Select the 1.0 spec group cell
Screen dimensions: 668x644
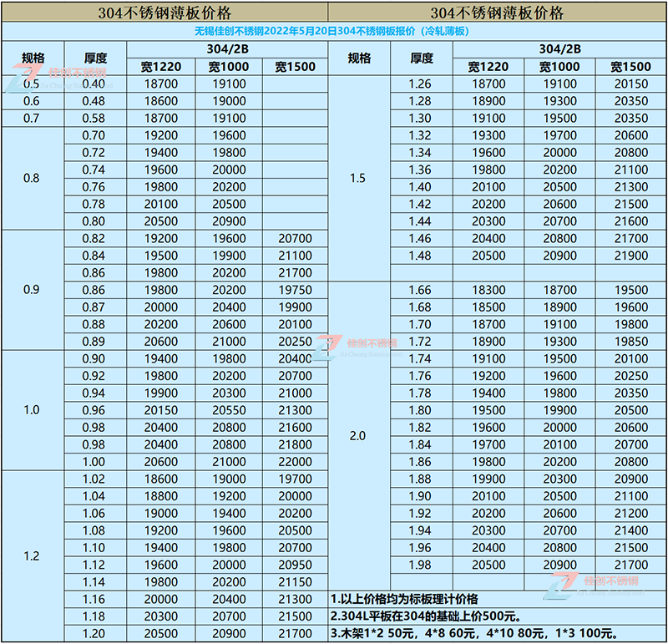point(32,410)
